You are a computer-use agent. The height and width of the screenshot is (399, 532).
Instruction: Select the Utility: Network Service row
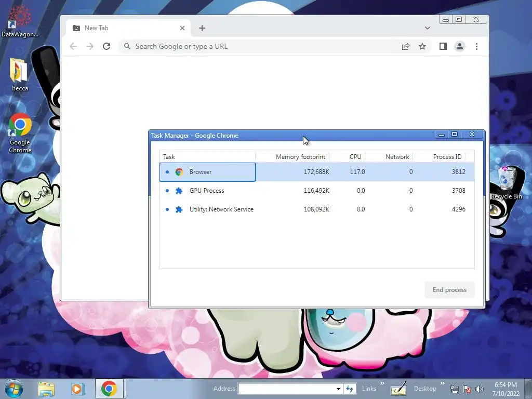(x=317, y=209)
